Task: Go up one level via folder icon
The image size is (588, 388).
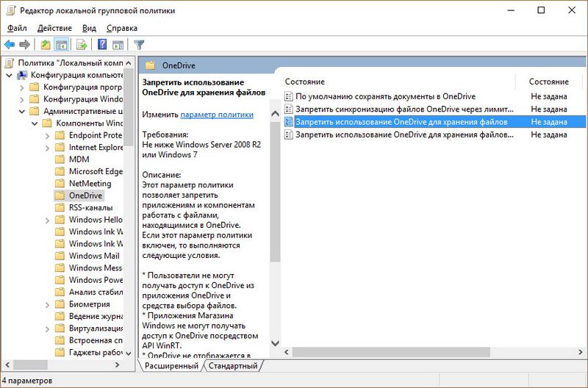Action: pos(46,45)
